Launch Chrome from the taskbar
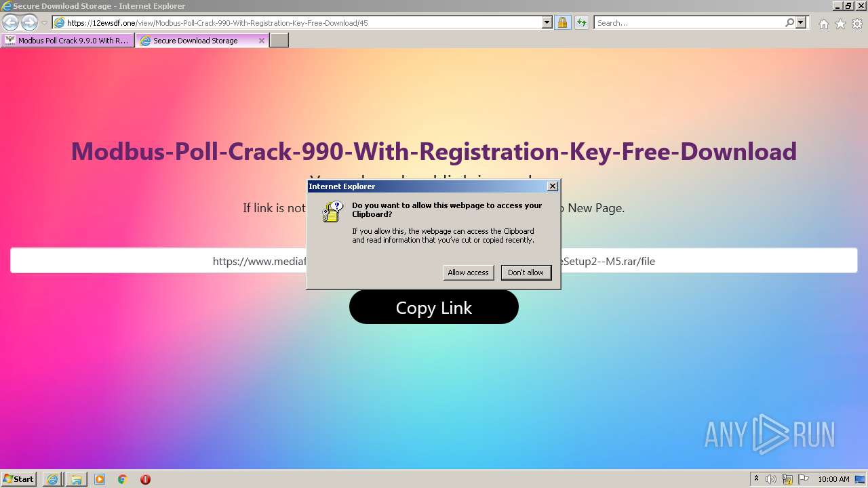Screen dimensions: 868x488 123,479
